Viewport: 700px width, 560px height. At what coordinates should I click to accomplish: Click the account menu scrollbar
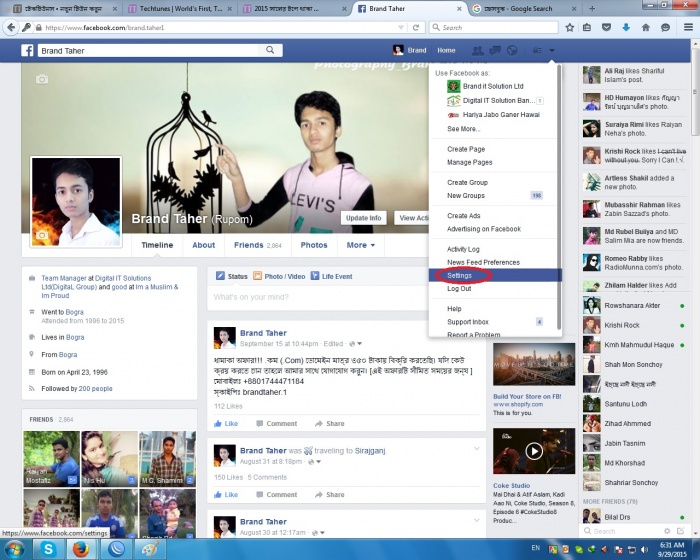pos(559,196)
